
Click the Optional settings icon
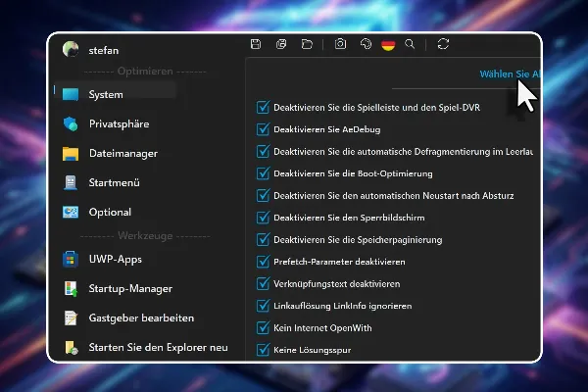tap(71, 212)
